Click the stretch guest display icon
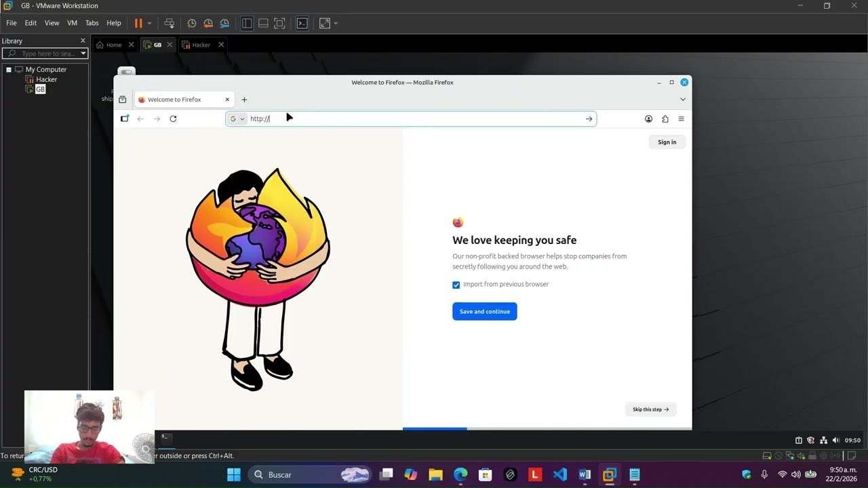The image size is (868, 488). 325,23
